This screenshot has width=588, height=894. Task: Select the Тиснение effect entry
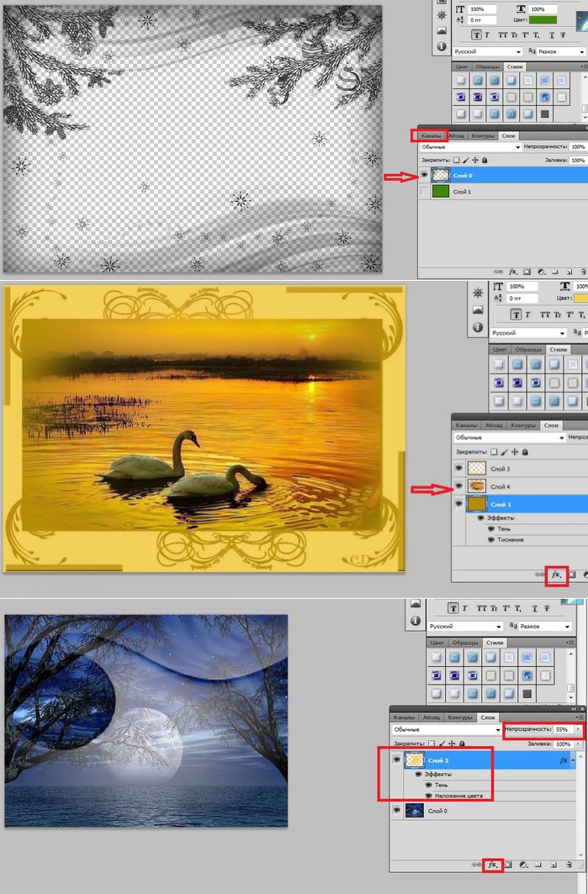(510, 539)
